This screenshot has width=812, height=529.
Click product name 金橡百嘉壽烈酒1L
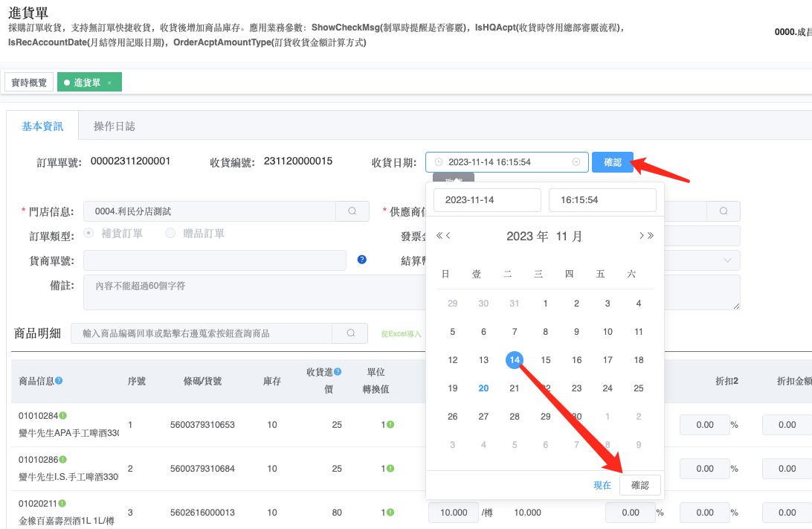point(66,521)
